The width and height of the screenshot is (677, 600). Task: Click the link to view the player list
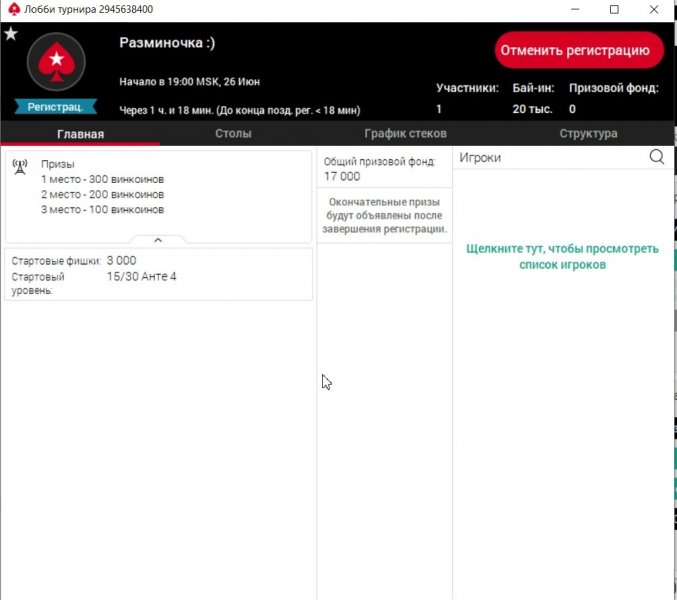tap(562, 257)
